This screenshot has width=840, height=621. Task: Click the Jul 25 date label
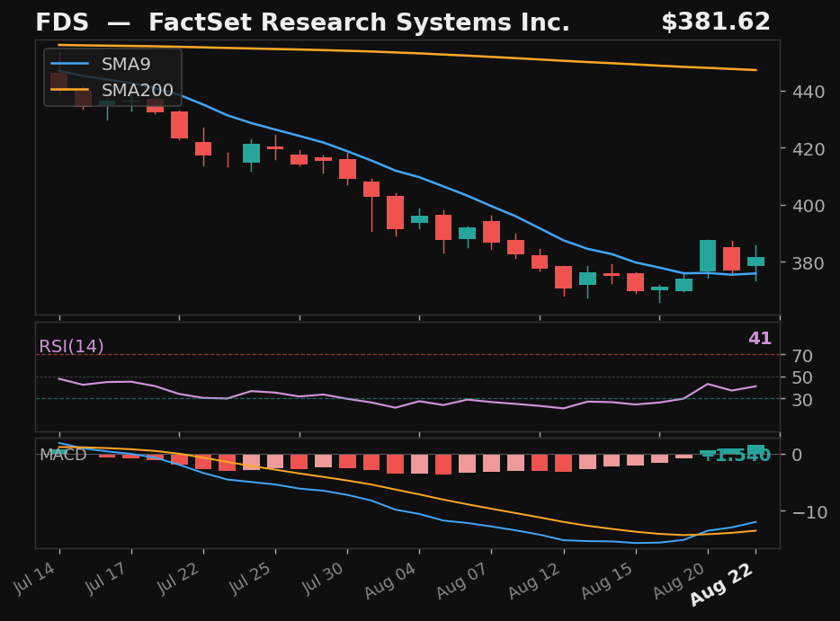tap(251, 578)
